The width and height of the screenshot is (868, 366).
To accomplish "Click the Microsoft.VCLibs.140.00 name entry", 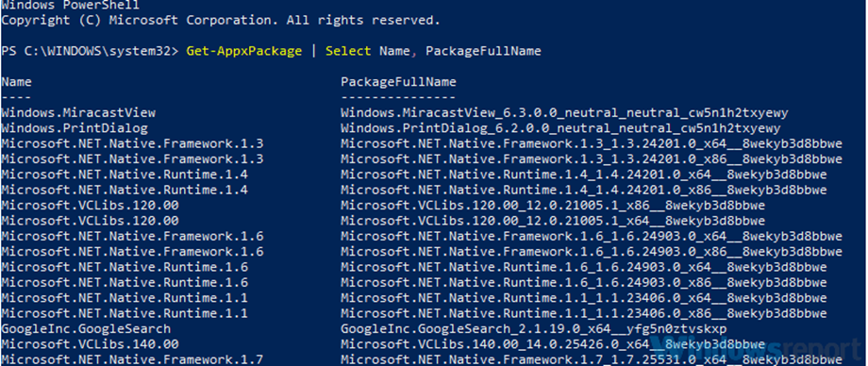I will pos(90,344).
